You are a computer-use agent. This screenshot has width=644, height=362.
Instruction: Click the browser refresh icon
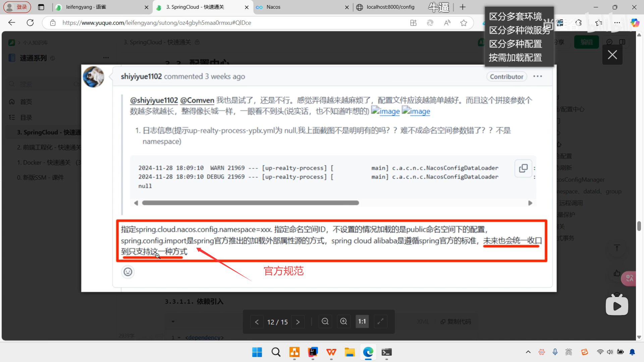click(x=30, y=22)
